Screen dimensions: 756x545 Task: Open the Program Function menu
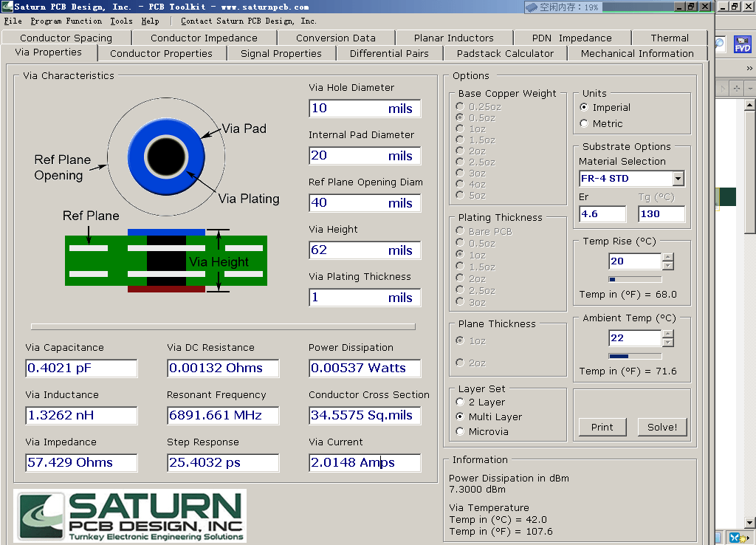point(66,21)
